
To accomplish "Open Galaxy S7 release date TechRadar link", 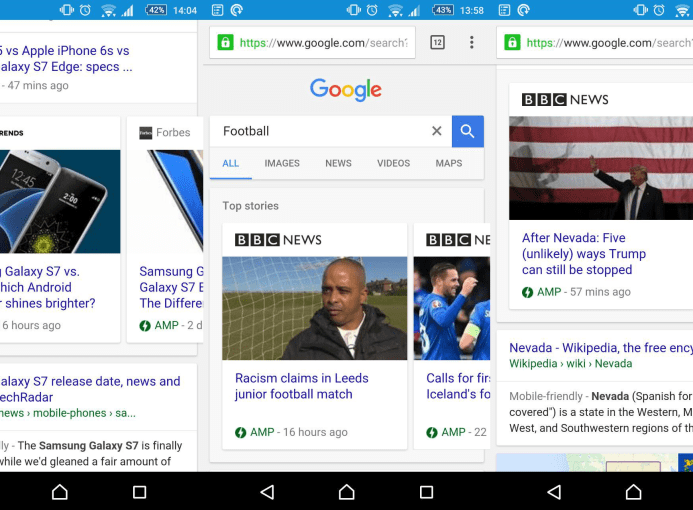I will coord(90,389).
